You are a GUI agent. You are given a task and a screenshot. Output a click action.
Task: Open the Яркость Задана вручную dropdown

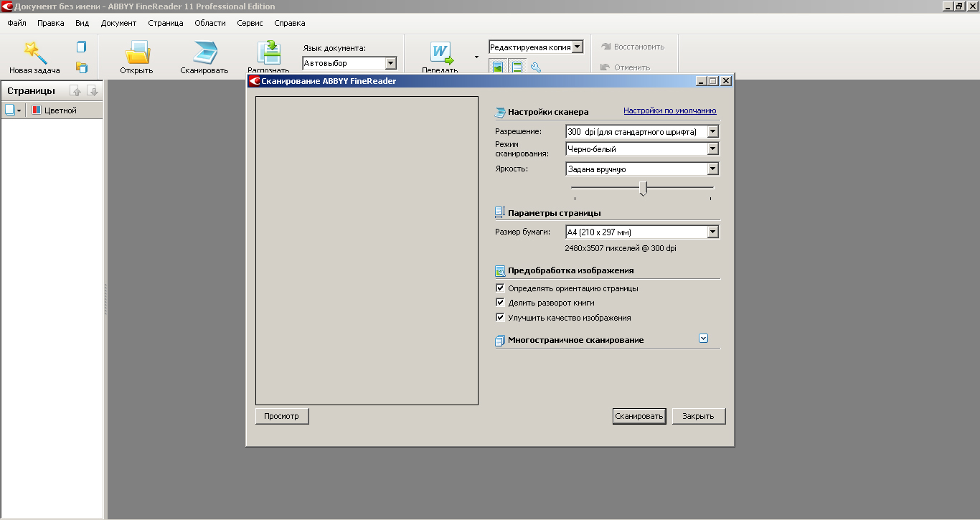(x=712, y=169)
